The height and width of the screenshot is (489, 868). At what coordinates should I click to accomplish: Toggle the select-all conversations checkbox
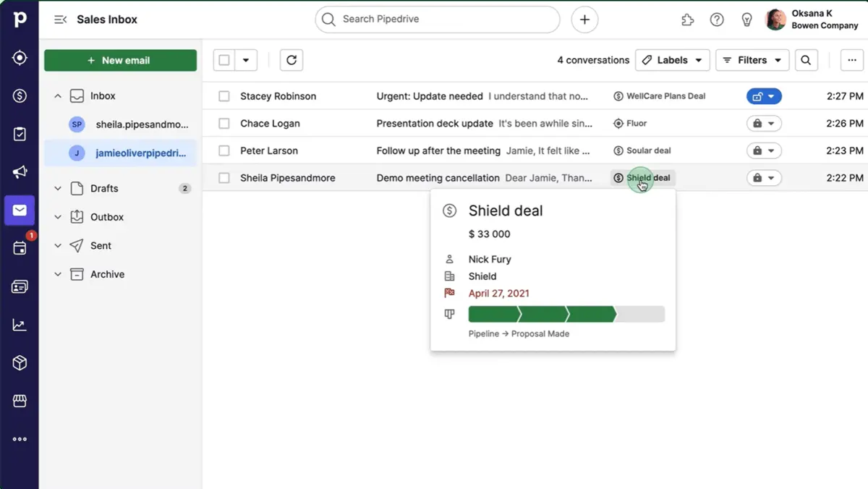pos(224,60)
